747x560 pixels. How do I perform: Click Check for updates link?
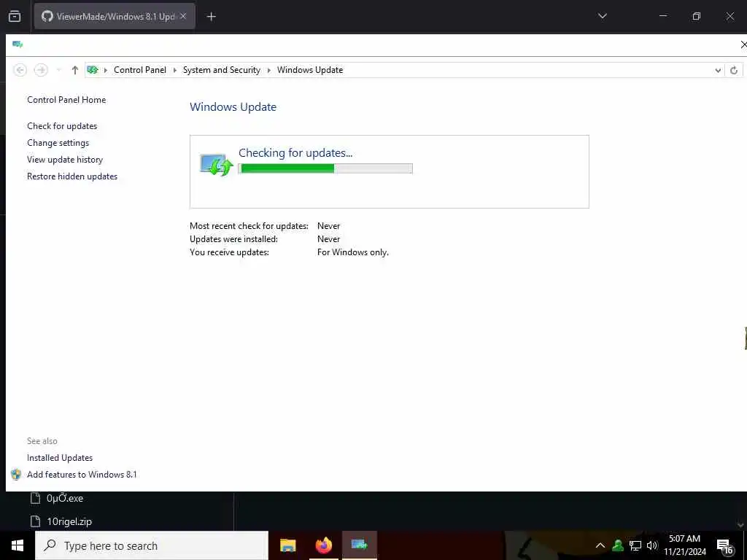(x=62, y=125)
